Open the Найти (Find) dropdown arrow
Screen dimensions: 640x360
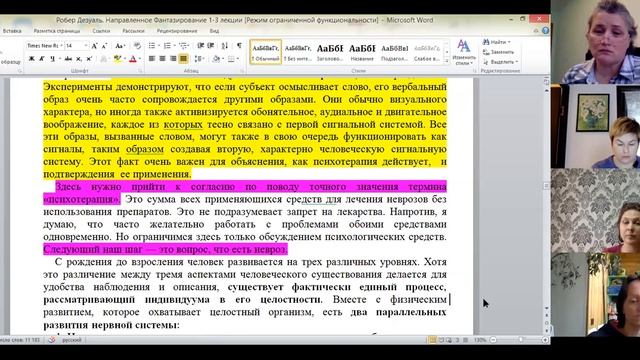[509, 42]
